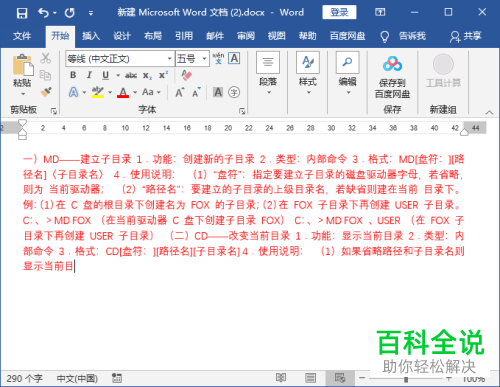Click the character border A icon

pos(234,58)
